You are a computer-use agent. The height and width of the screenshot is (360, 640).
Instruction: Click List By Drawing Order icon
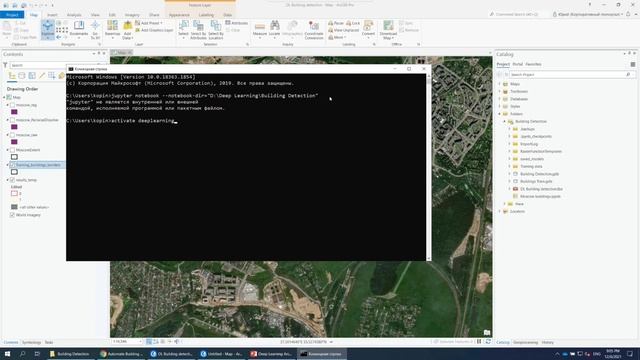tap(12, 76)
